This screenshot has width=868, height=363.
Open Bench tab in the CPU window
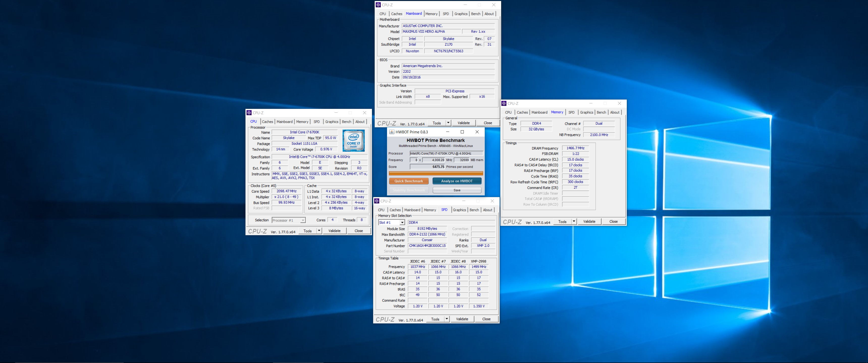tap(346, 122)
